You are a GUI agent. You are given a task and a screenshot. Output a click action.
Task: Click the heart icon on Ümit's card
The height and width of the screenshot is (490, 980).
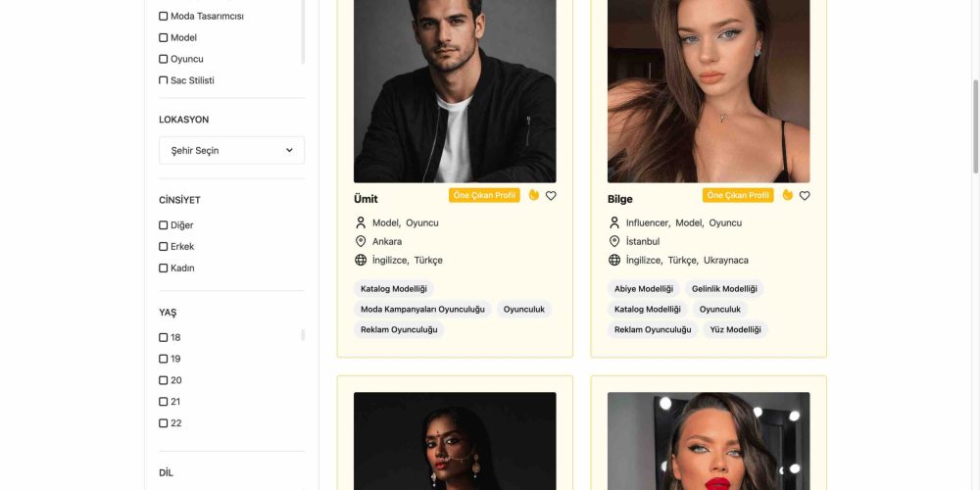click(x=551, y=196)
